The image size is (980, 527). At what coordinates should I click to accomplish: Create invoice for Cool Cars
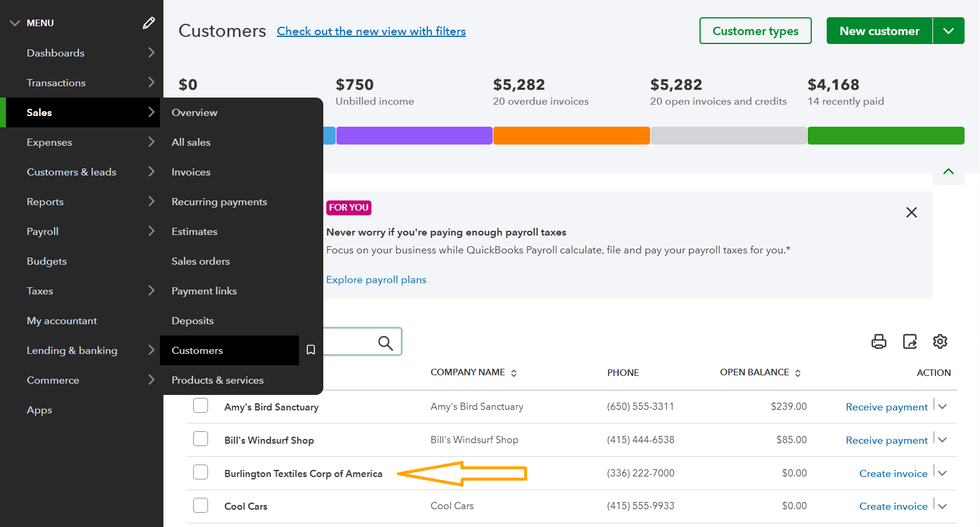coord(893,506)
